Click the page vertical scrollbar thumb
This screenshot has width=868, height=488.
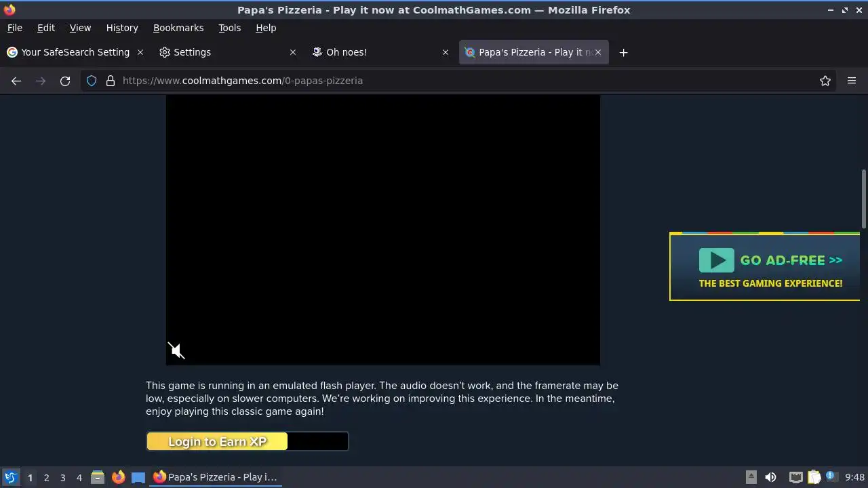click(863, 199)
